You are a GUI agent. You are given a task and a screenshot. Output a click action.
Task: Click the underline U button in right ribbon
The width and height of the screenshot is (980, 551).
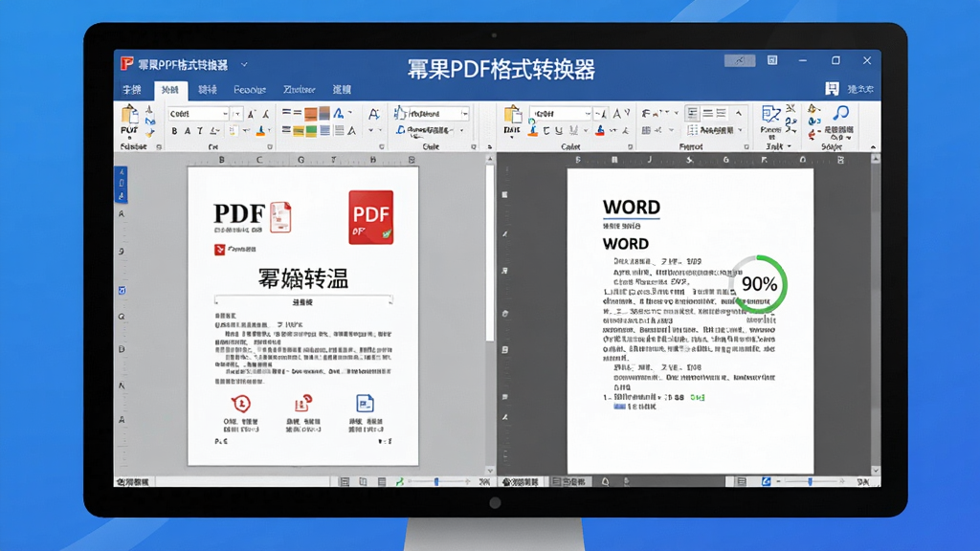click(x=559, y=131)
